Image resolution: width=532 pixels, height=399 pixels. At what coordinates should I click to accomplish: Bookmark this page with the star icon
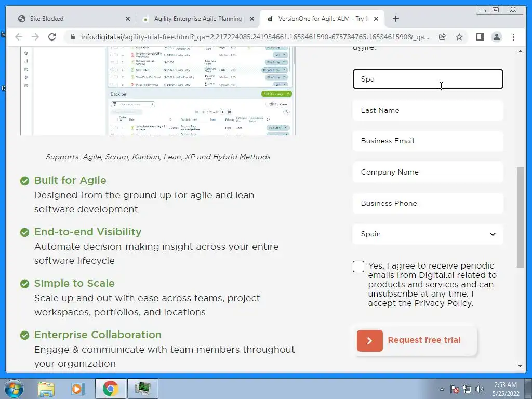[x=459, y=37]
